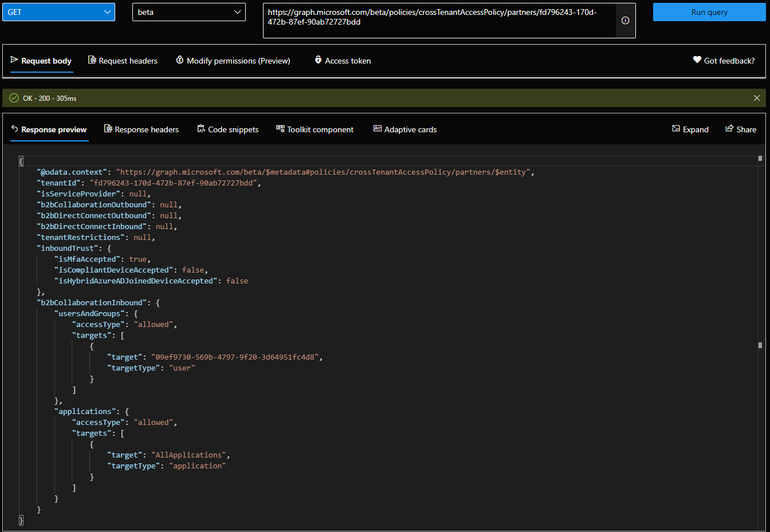
Task: Dismiss the OK 200 status banner
Action: coord(757,98)
